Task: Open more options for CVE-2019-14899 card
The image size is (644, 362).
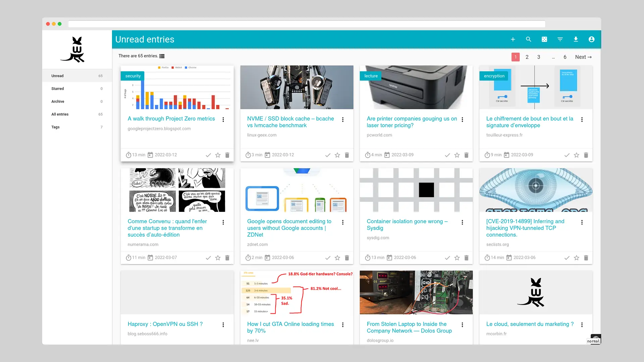Action: (x=582, y=222)
